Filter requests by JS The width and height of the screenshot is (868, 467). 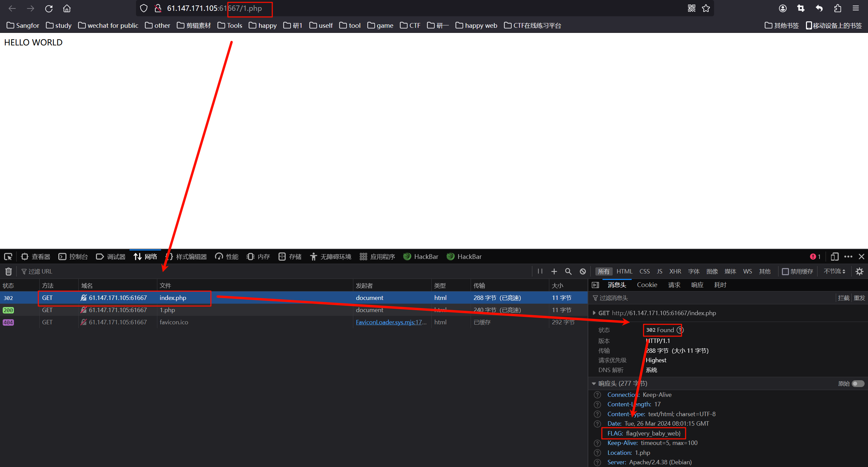tap(659, 271)
